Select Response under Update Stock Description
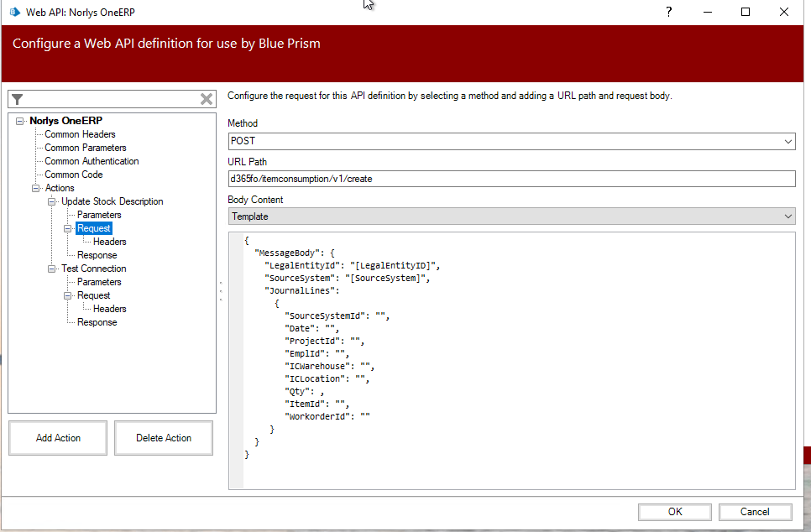The image size is (811, 532). click(x=97, y=255)
